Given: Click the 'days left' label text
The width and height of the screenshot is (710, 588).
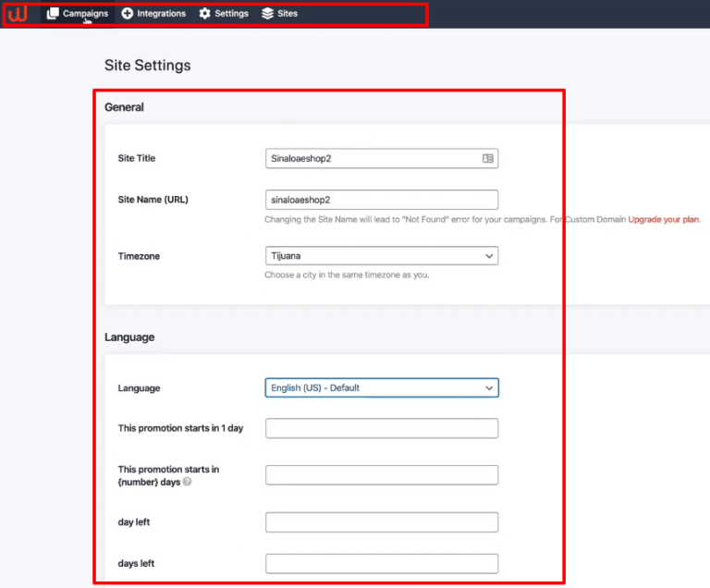Looking at the screenshot, I should (x=136, y=564).
